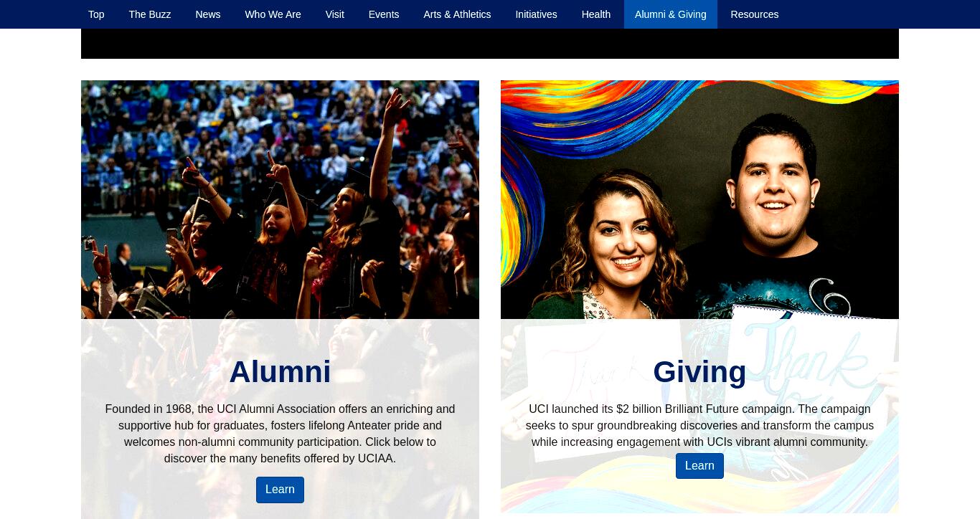Open Events nav item
The height and width of the screenshot is (519, 980).
(384, 14)
